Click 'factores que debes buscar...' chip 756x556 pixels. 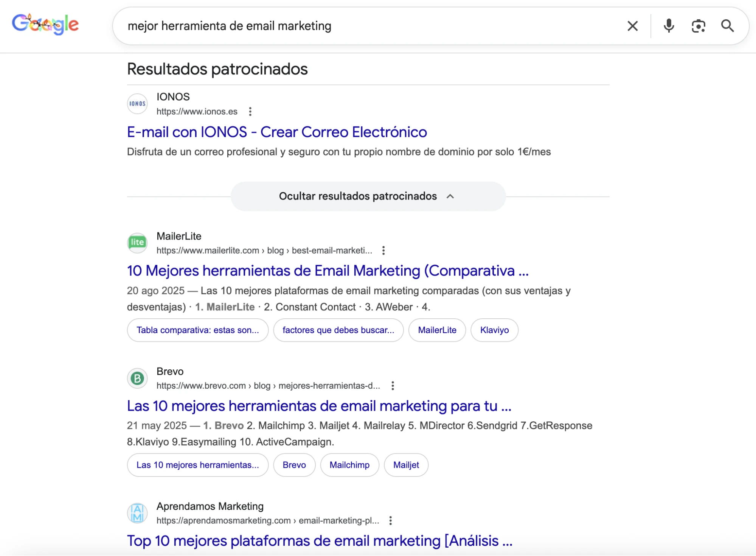coord(338,330)
